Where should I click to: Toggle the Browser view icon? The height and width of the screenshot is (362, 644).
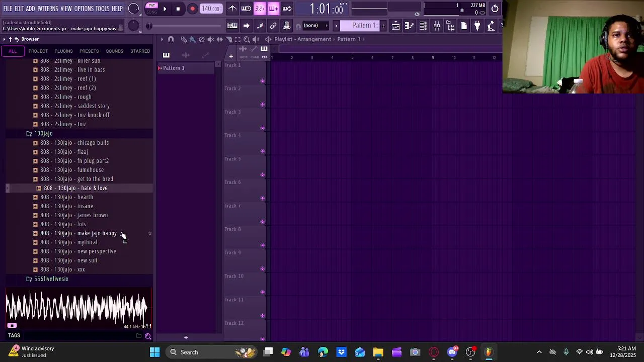450,26
